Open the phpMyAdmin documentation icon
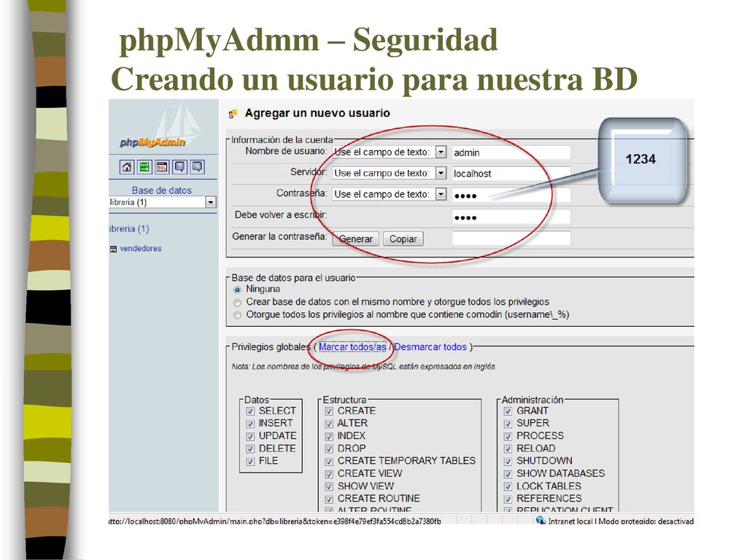Screen dimensions: 747x560 pos(179,167)
